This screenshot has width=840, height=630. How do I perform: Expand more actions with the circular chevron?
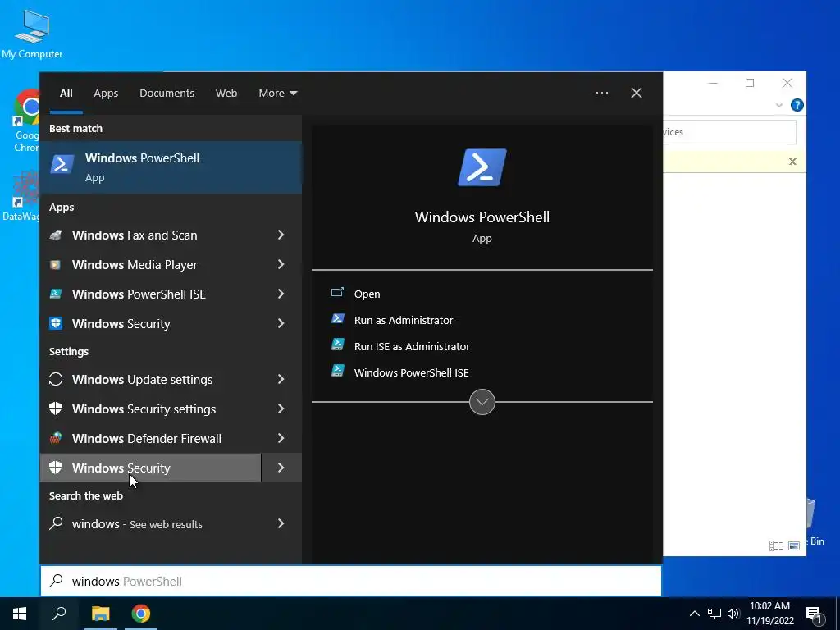482,402
